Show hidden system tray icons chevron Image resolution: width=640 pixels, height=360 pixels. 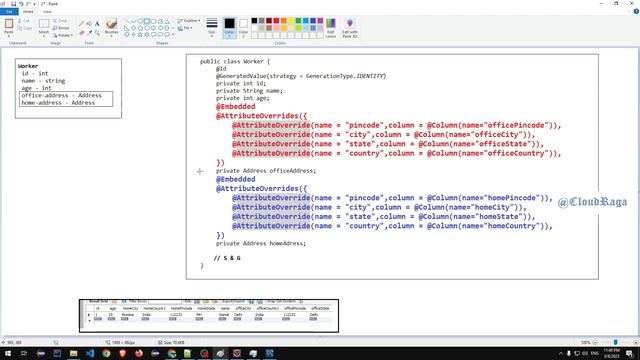560,353
